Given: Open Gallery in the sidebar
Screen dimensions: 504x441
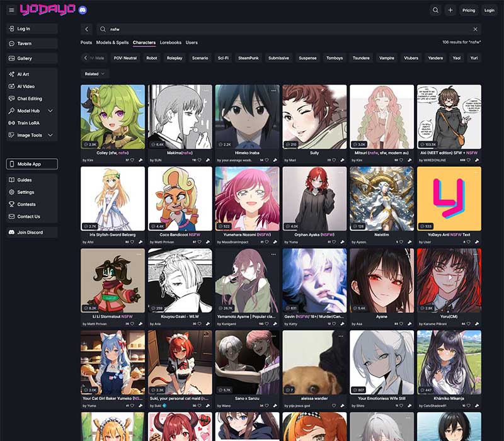Looking at the screenshot, I should pos(32,58).
